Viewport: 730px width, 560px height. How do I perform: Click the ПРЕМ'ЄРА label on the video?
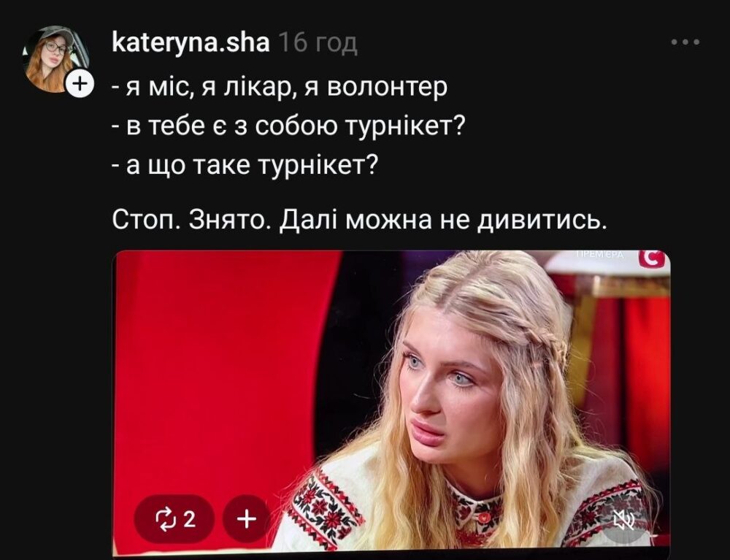599,254
